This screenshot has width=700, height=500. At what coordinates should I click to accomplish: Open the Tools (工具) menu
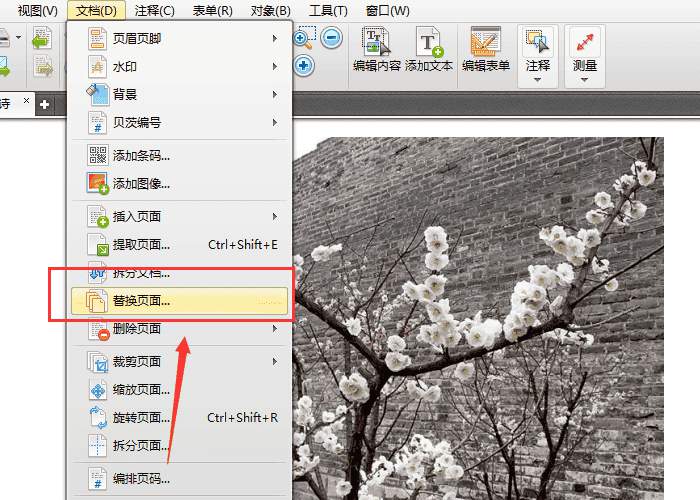[328, 10]
